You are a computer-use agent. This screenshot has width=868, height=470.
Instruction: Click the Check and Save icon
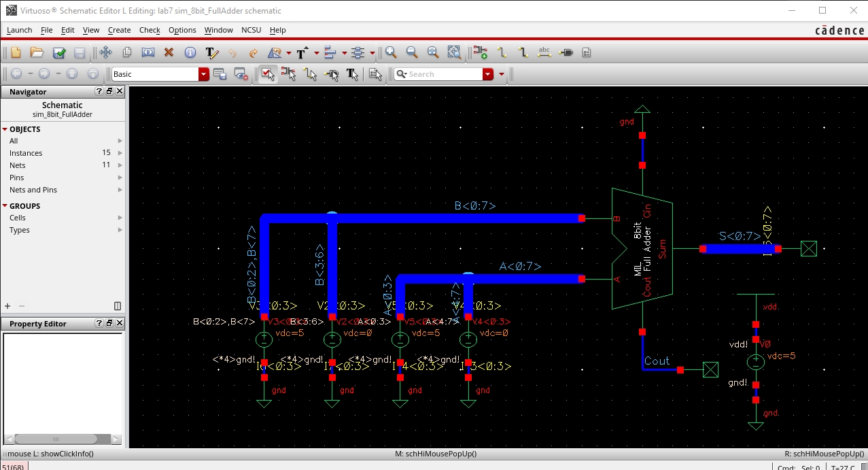click(x=59, y=53)
